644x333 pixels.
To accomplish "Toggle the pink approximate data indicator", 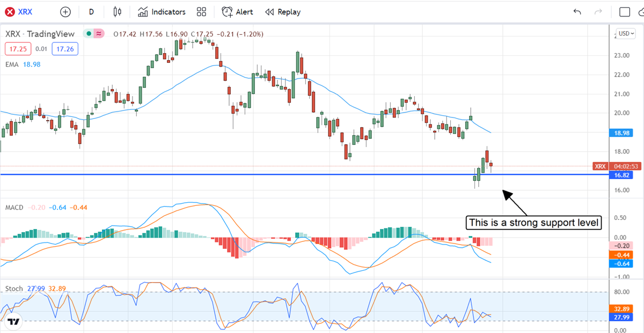I will click(x=99, y=34).
